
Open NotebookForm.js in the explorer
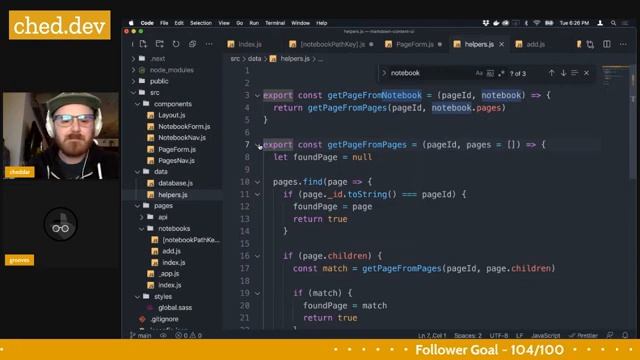tap(184, 127)
